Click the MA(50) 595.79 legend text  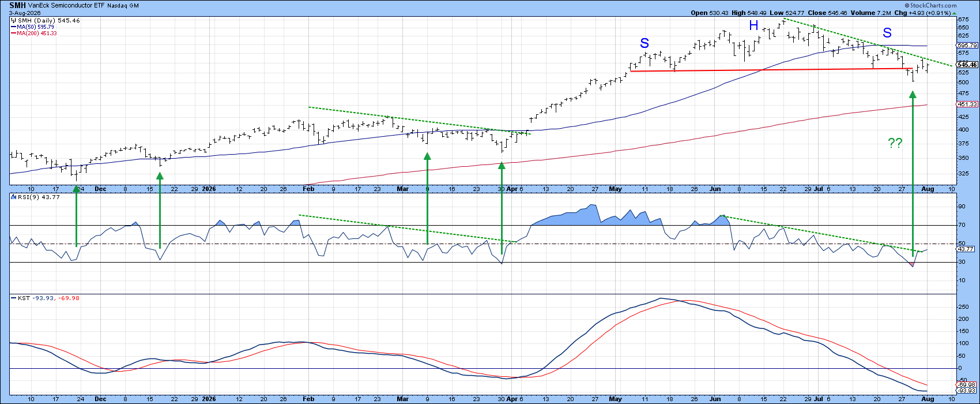coord(36,27)
